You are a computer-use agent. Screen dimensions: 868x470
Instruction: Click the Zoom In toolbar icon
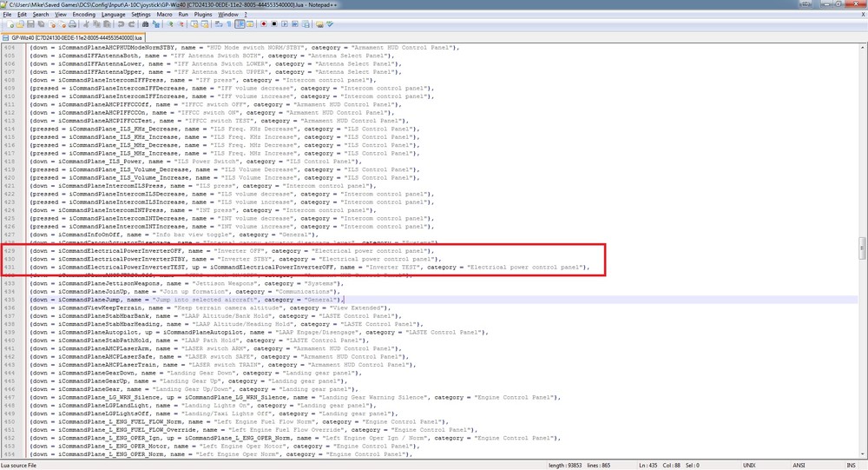click(x=170, y=24)
